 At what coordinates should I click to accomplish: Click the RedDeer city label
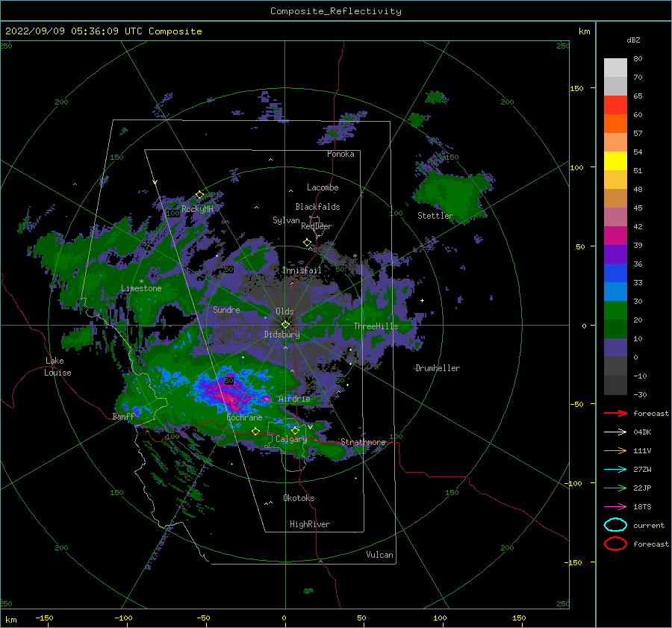(317, 226)
